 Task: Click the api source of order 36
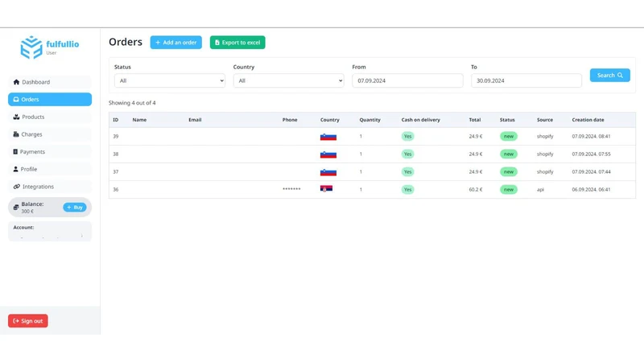540,190
